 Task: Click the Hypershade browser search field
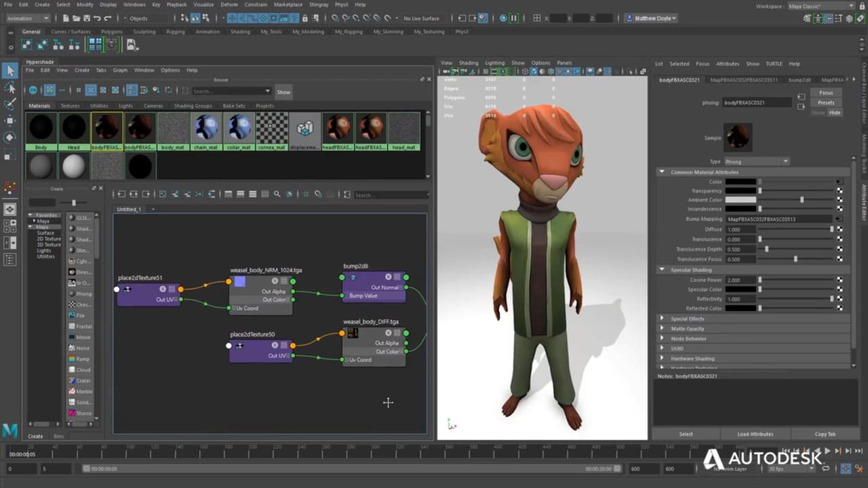tap(231, 91)
